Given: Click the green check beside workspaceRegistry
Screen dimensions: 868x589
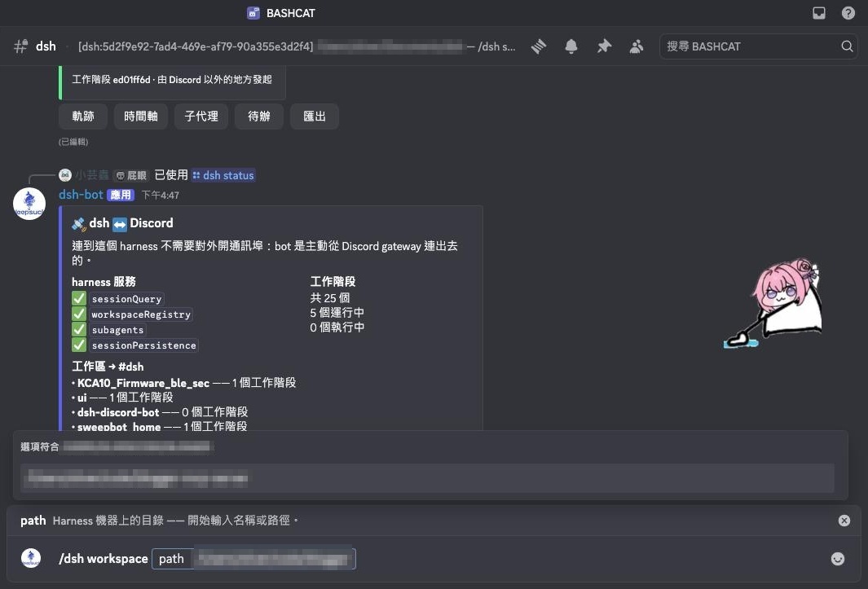Looking at the screenshot, I should pos(78,314).
